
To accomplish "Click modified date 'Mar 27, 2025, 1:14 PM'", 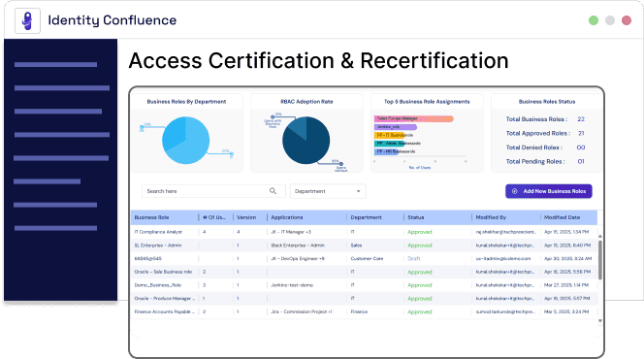I will click(566, 285).
